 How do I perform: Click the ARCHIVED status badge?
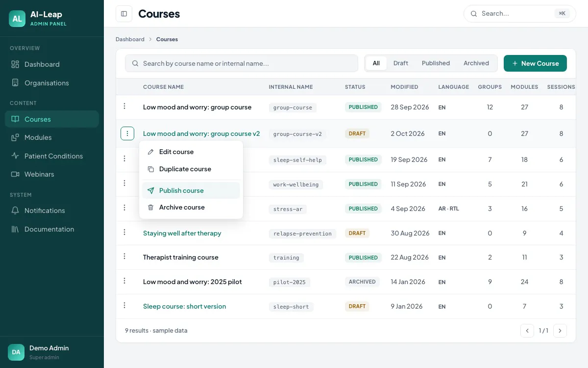362,282
